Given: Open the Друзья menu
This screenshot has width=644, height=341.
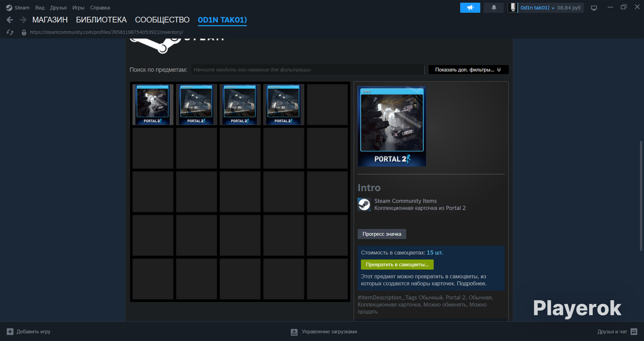Looking at the screenshot, I should point(58,8).
